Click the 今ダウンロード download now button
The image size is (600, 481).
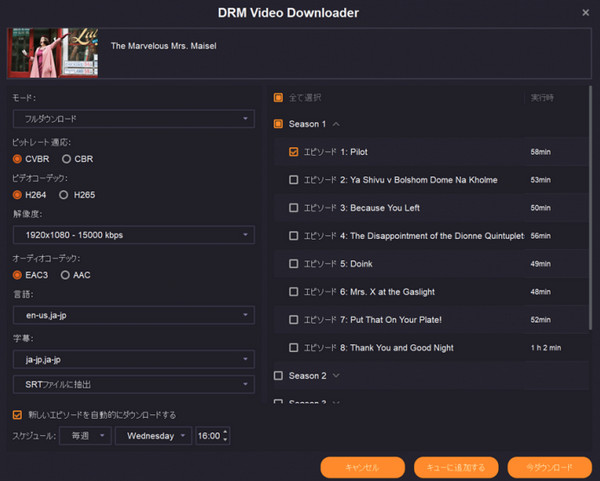[x=549, y=467]
